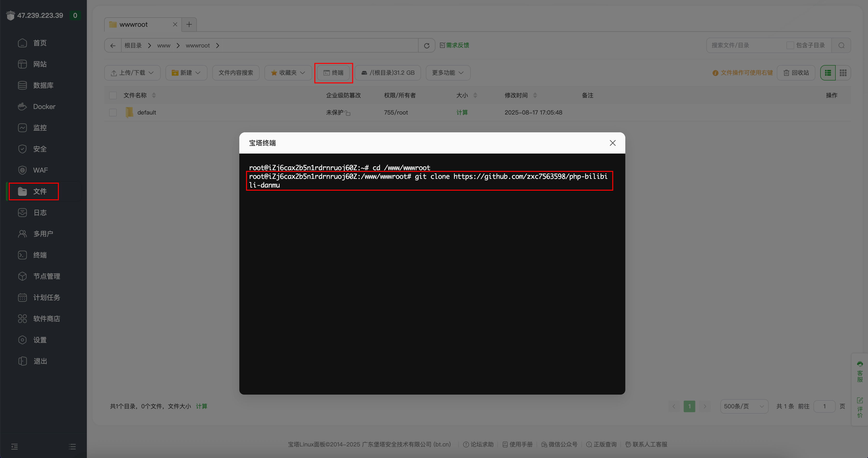
Task: Open the 500条/页 page size dropdown
Action: click(x=744, y=406)
